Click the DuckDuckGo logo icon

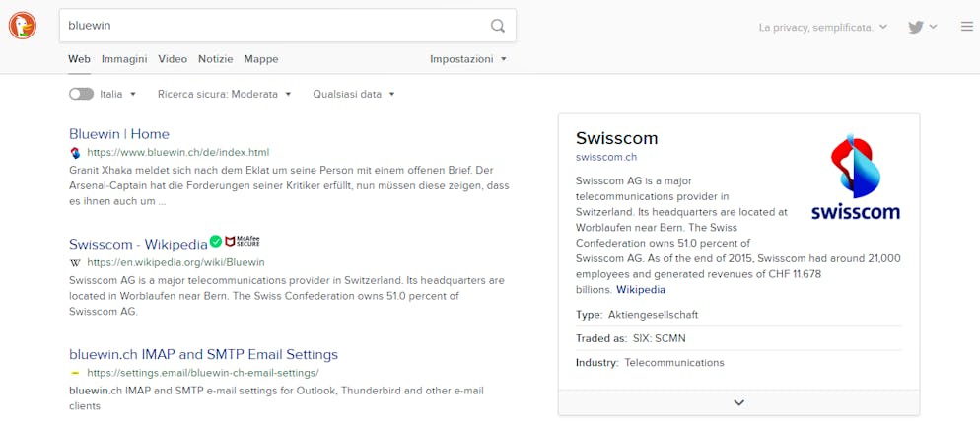[23, 26]
